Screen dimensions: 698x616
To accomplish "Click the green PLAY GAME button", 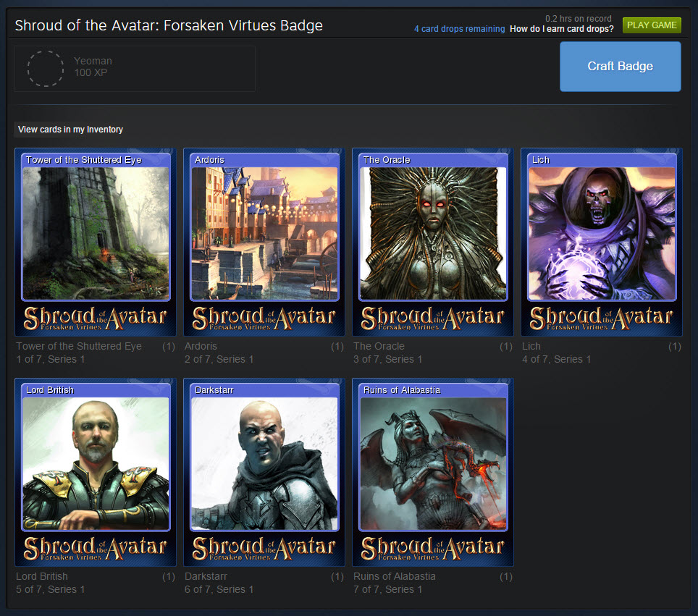I will point(652,25).
